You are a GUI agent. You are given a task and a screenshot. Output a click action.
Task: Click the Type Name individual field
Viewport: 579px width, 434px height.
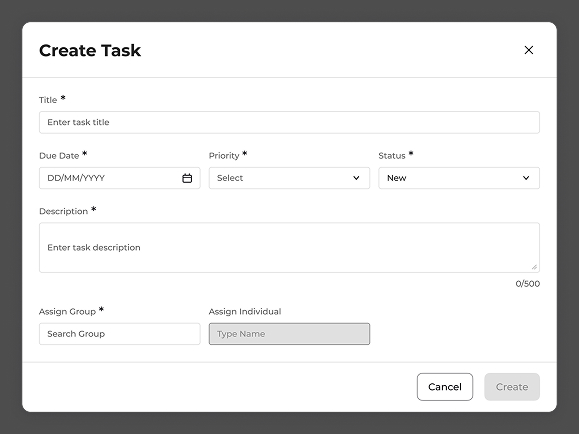pos(289,334)
